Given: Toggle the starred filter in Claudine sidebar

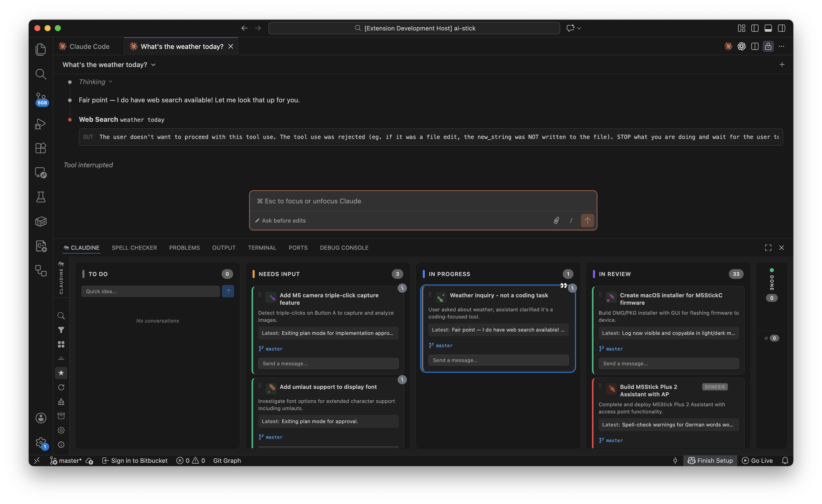Looking at the screenshot, I should tap(61, 373).
